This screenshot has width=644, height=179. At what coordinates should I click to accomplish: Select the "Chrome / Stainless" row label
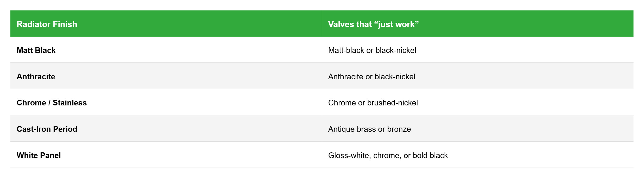point(52,103)
